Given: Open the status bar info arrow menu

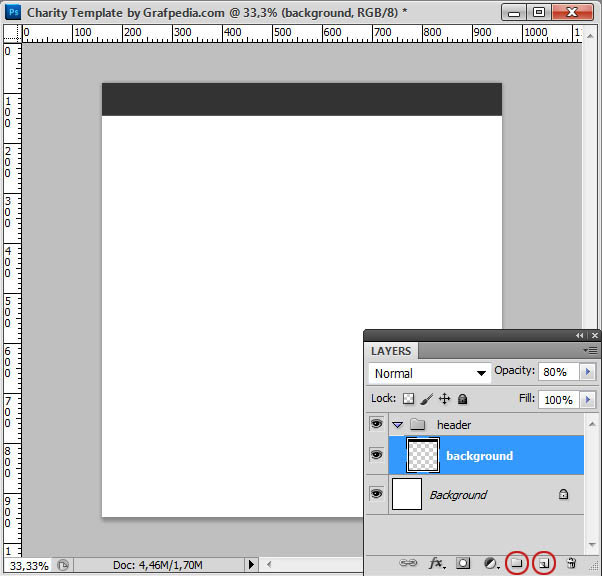Looking at the screenshot, I should pos(251,564).
